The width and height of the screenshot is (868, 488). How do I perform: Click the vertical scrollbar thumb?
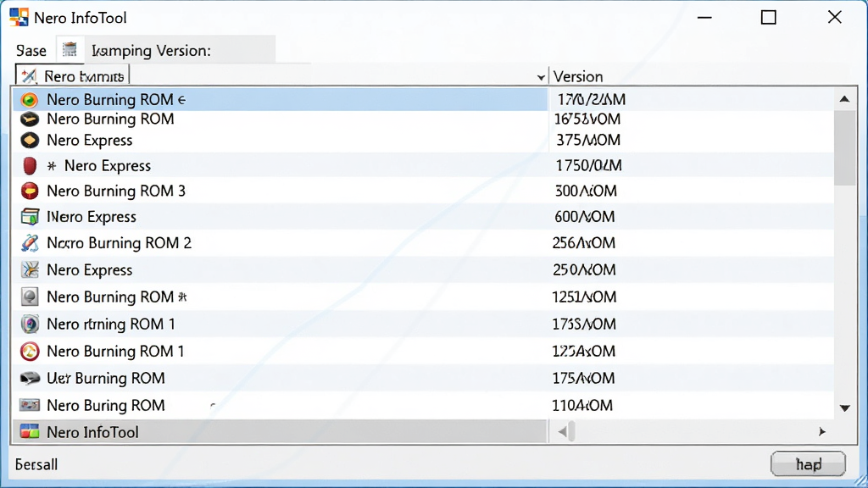tap(845, 147)
